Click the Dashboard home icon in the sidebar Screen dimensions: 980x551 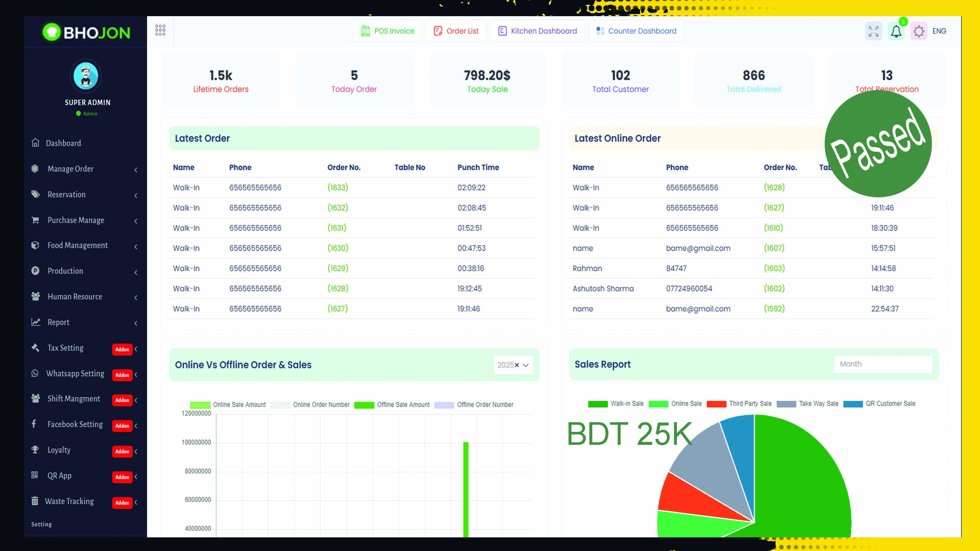click(x=36, y=143)
